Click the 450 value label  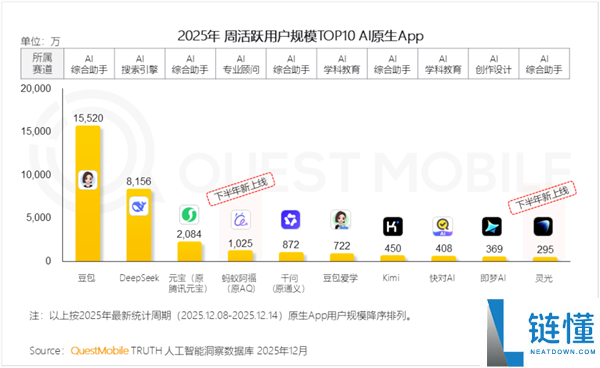tap(393, 248)
